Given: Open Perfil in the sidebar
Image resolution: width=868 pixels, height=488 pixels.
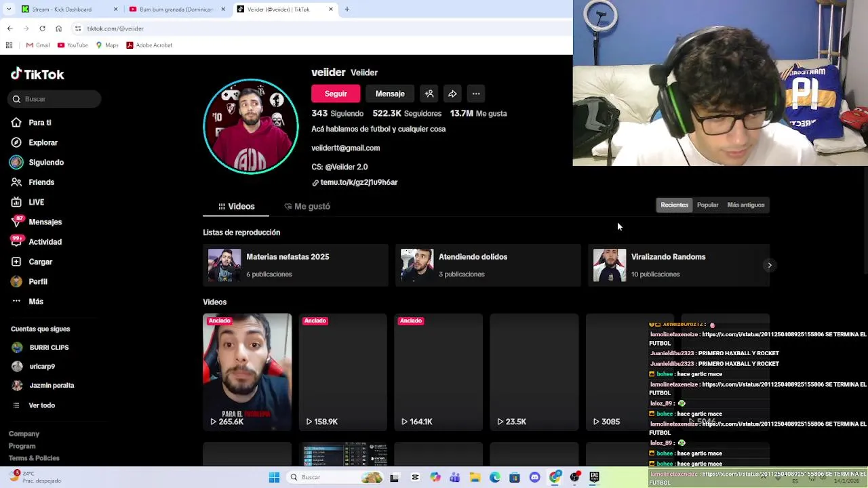Looking at the screenshot, I should tap(29, 281).
